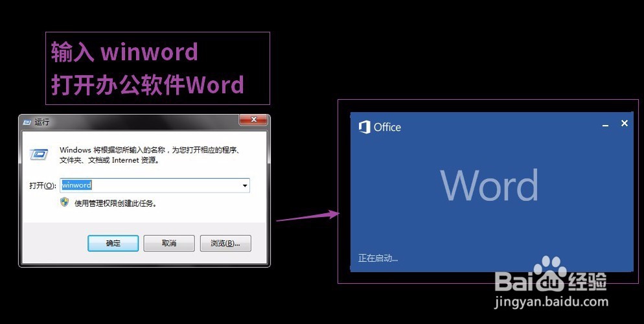
Task: Click the winword text input field
Action: click(x=154, y=185)
